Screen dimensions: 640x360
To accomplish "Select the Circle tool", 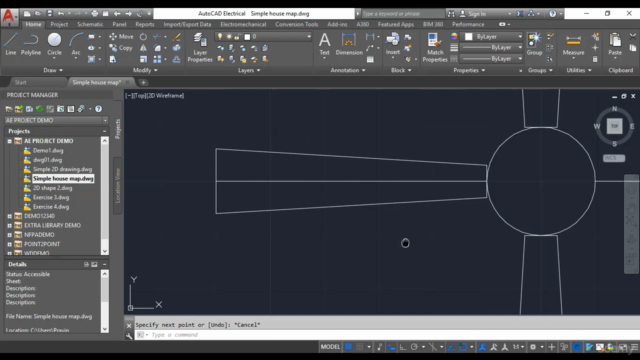I will [54, 44].
